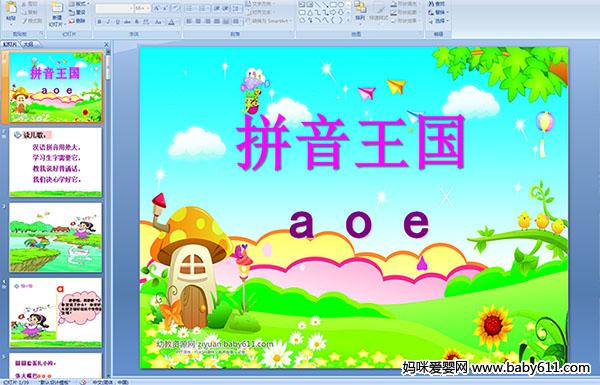600x385 pixels.
Task: Toggle Strikethrough formatting
Action: (x=127, y=22)
